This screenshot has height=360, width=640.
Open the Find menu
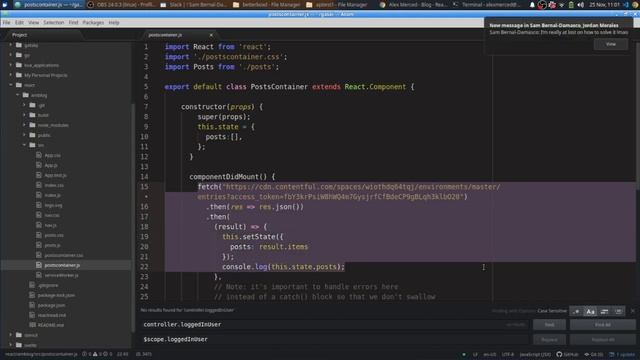tap(73, 22)
